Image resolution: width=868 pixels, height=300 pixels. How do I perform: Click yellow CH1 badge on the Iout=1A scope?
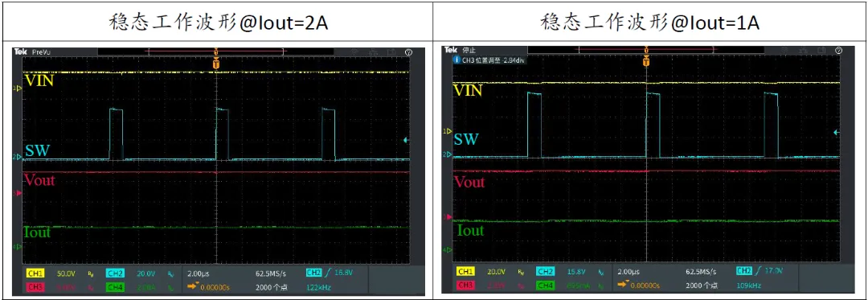click(465, 271)
